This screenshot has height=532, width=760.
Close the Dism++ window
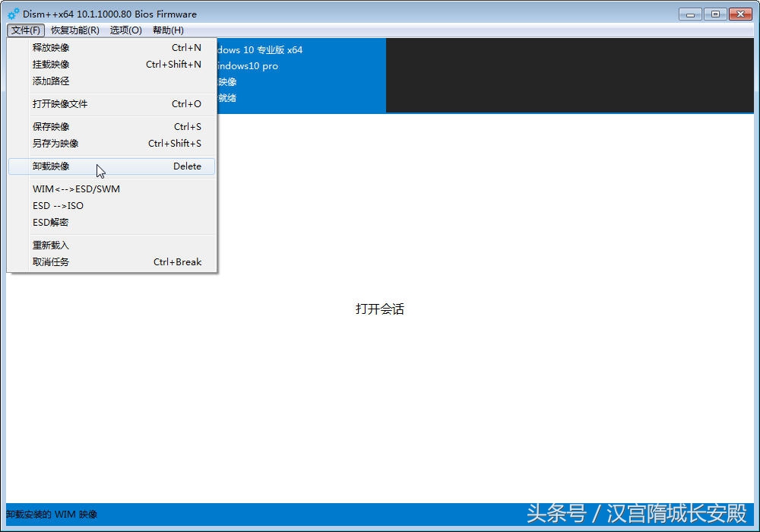pyautogui.click(x=740, y=14)
